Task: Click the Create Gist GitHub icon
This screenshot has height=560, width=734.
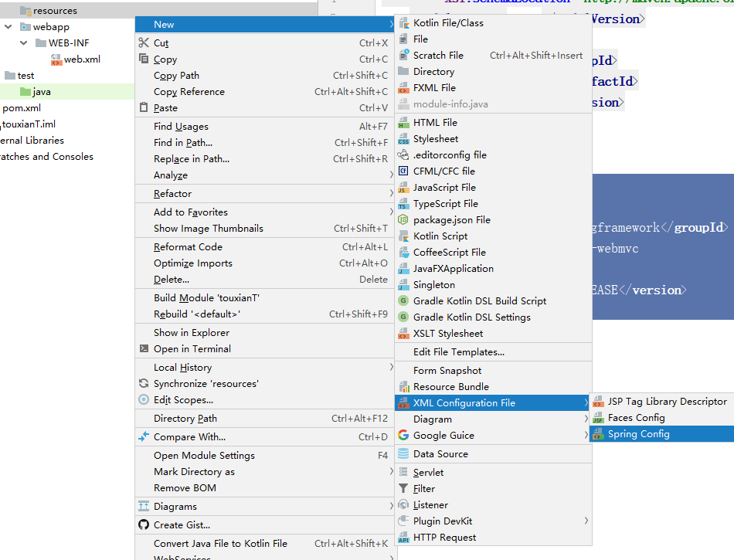Action: coord(144,525)
